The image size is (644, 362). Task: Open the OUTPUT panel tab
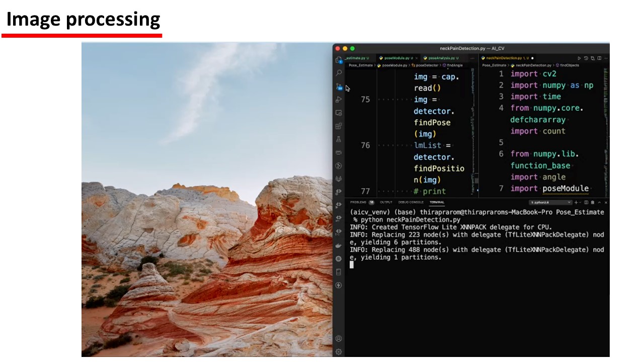pyautogui.click(x=386, y=202)
